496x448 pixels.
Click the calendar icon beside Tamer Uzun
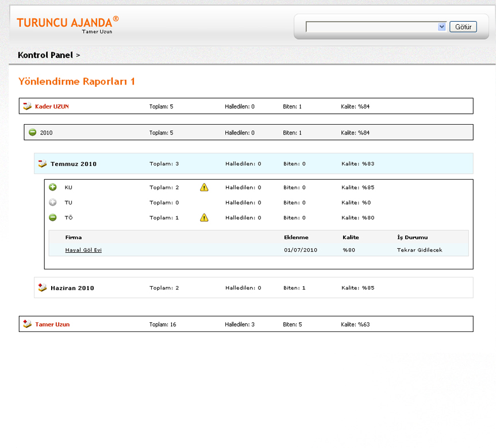[x=27, y=325]
